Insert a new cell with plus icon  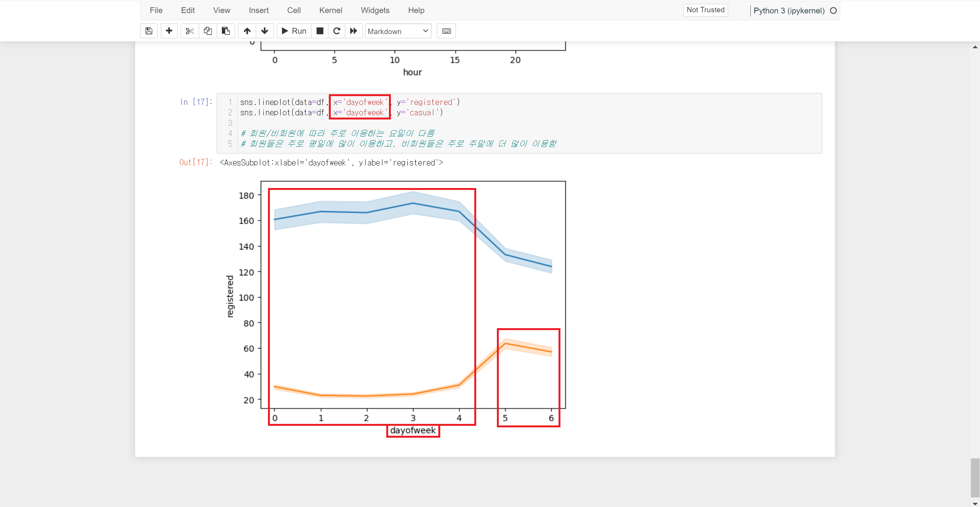pyautogui.click(x=169, y=31)
